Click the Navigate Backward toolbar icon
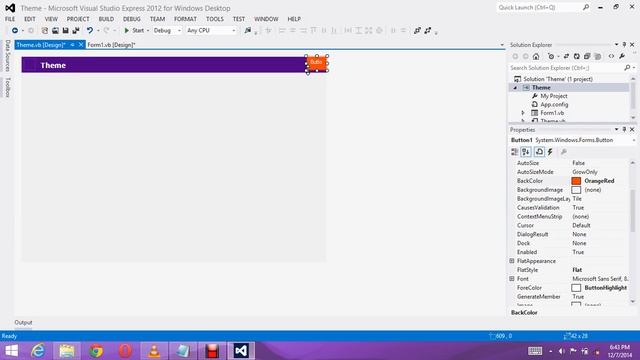 [x=15, y=30]
